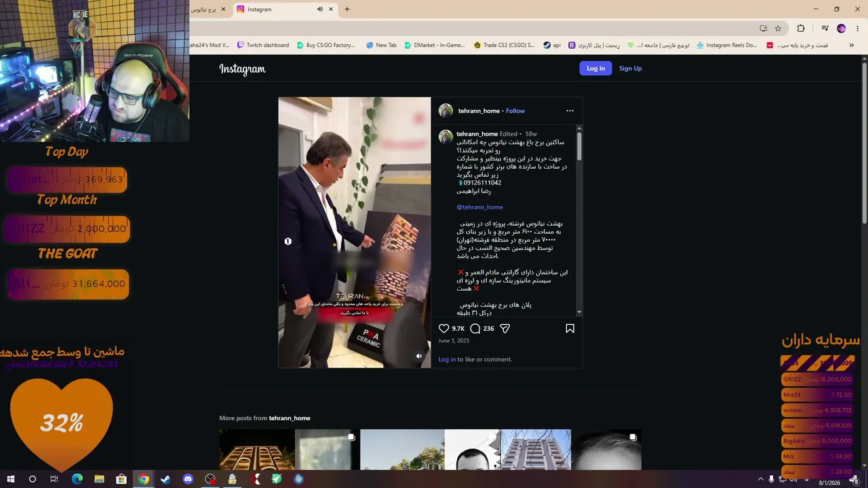Screen dimensions: 868x488
Task: Click the 9.7K likes count
Action: pos(458,329)
